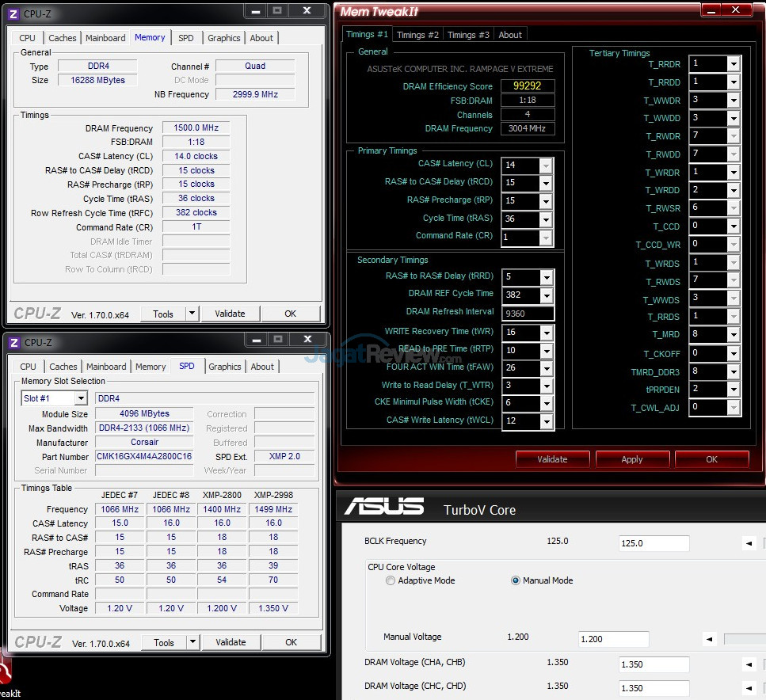Click the Manual Voltage slider track
The image size is (766, 700).
click(x=745, y=639)
